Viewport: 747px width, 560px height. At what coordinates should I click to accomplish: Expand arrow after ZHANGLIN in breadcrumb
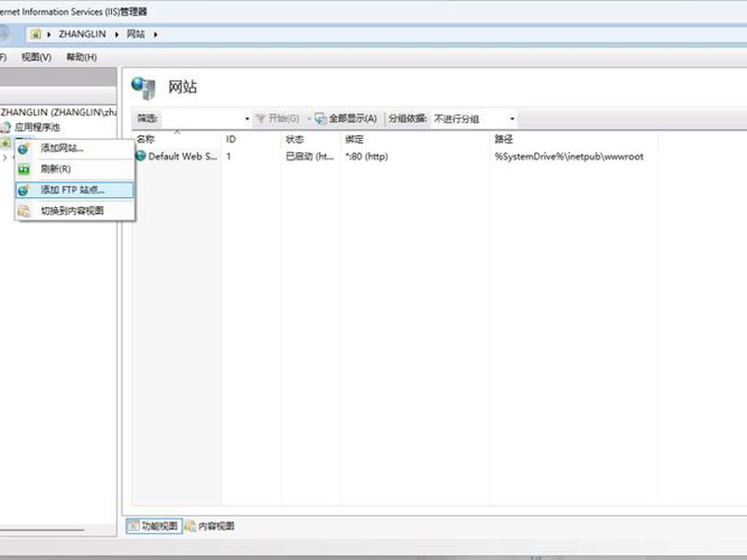[116, 35]
